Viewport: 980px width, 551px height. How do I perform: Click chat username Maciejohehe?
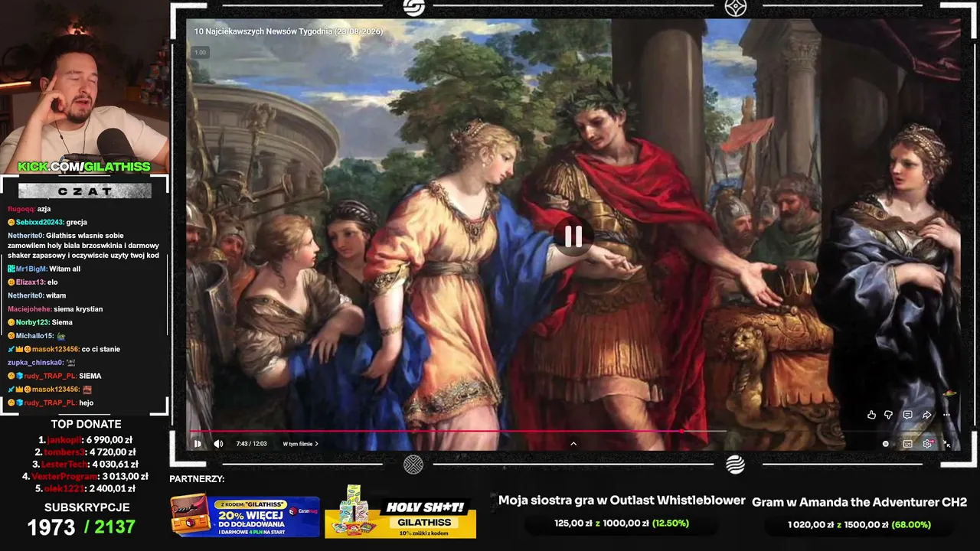coord(29,309)
